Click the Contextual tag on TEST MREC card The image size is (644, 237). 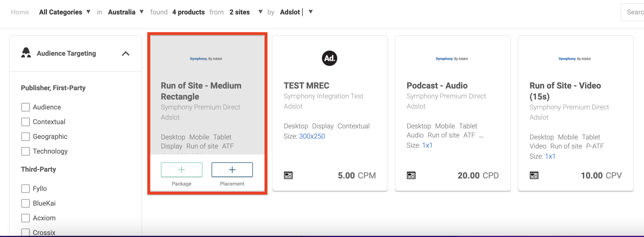[353, 126]
